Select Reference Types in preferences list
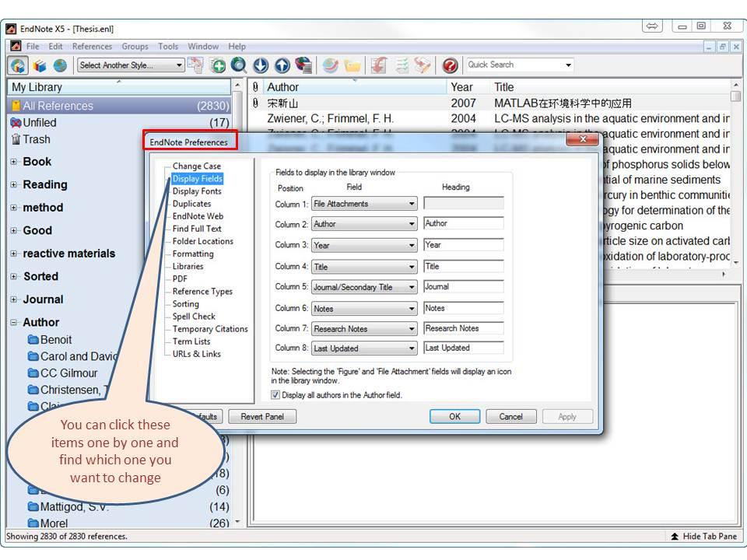 (202, 291)
